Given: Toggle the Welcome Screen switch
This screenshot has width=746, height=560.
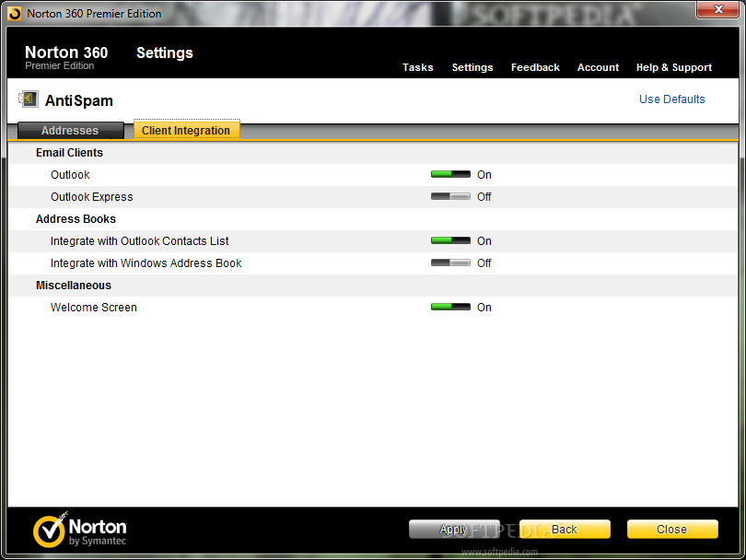Looking at the screenshot, I should pyautogui.click(x=450, y=308).
